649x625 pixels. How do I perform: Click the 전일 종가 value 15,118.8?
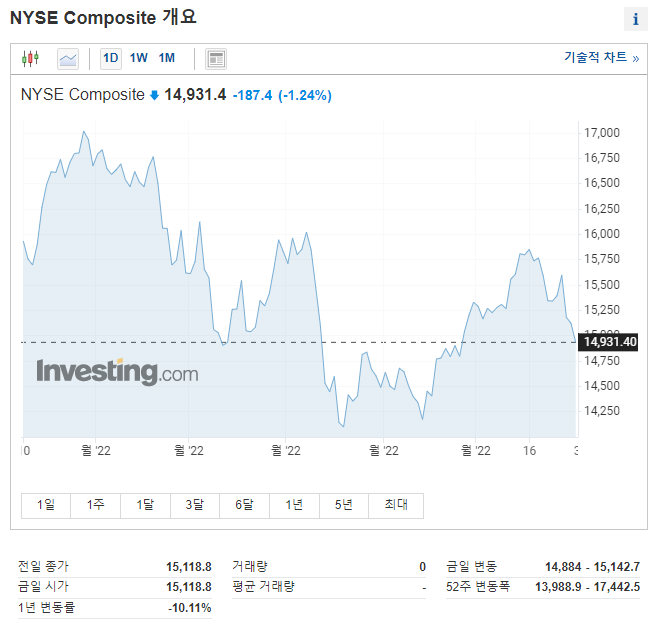coord(189,567)
